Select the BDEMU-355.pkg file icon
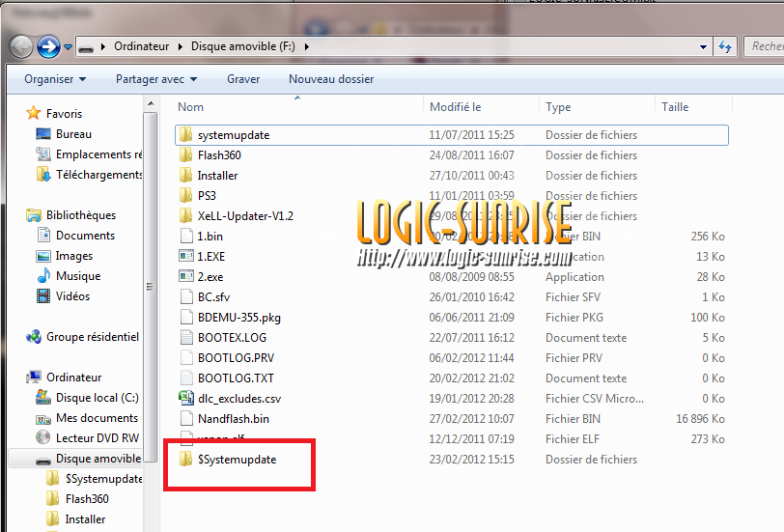The image size is (784, 532). (186, 317)
